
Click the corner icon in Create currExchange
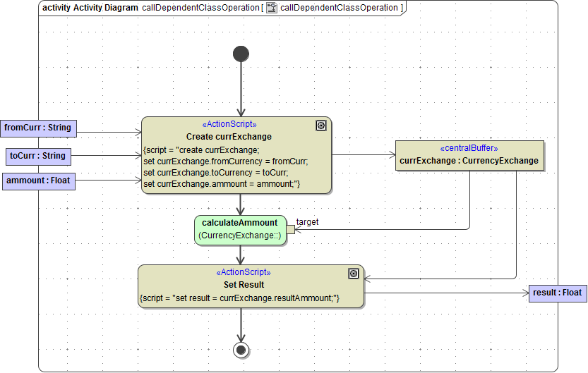pyautogui.click(x=321, y=126)
